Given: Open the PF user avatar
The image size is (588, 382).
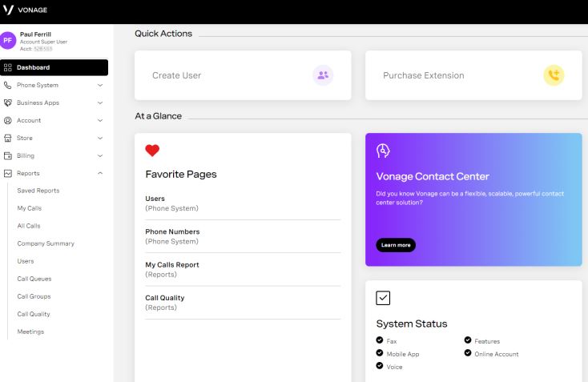Looking at the screenshot, I should (8, 41).
